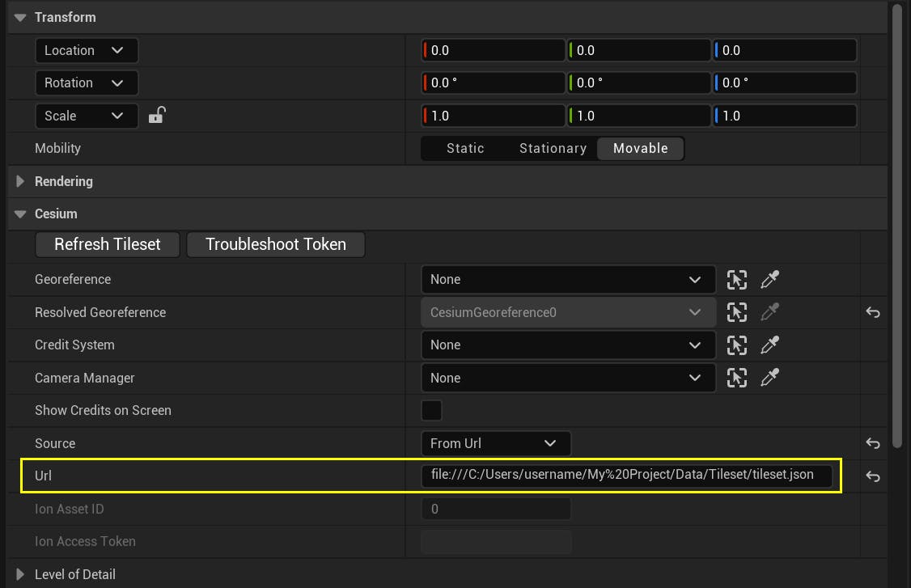Click the Georeference pick-actor icon
Image resolution: width=911 pixels, height=588 pixels.
737,279
